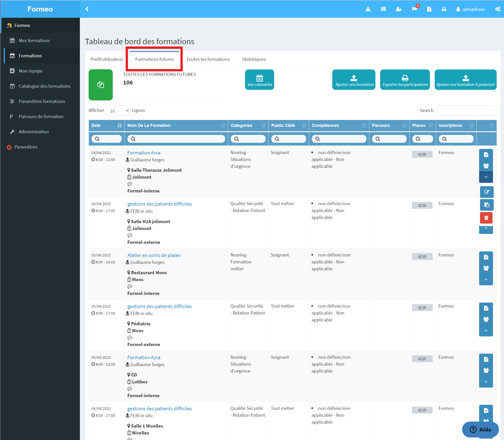Select the add-user icon in the header
Image resolution: width=504 pixels, height=440 pixels.
pyautogui.click(x=399, y=9)
